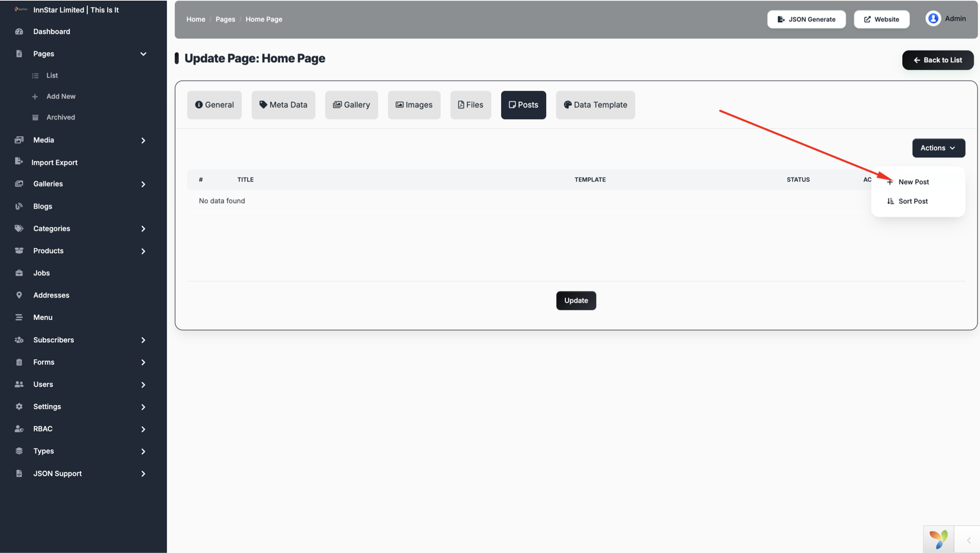Select the Data Template tab

pos(595,105)
